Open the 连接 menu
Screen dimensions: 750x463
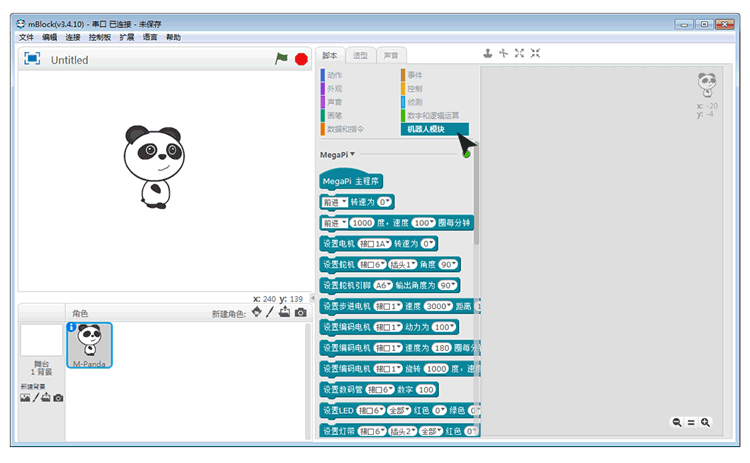[73, 37]
